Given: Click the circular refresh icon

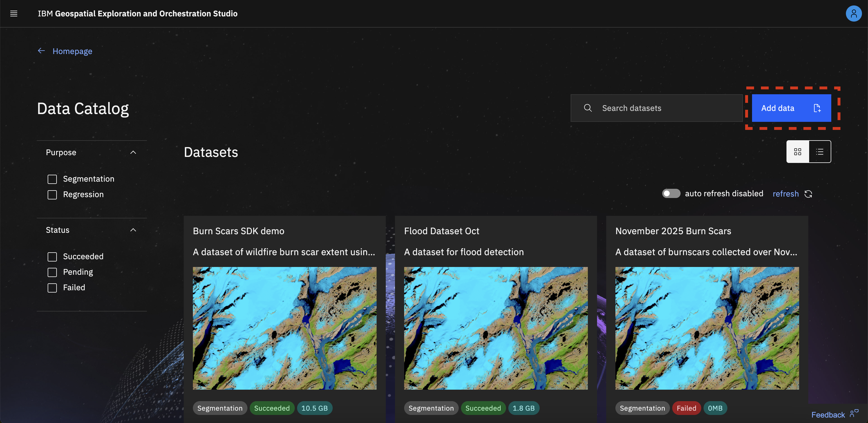Looking at the screenshot, I should 808,194.
